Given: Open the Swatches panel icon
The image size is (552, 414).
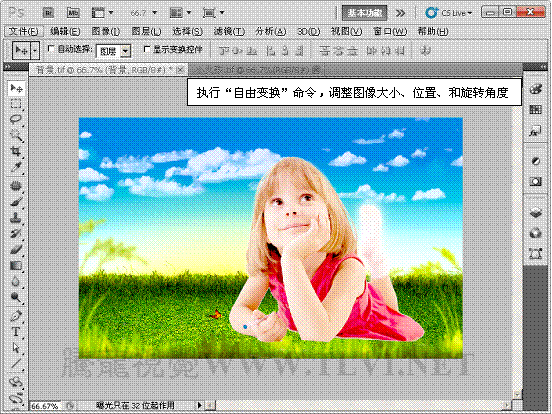Looking at the screenshot, I should click(535, 110).
